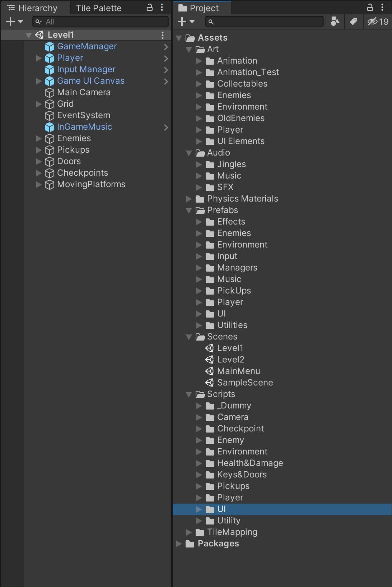Click the Hierarchy search field
Viewport: 392px width, 587px height.
pos(101,22)
